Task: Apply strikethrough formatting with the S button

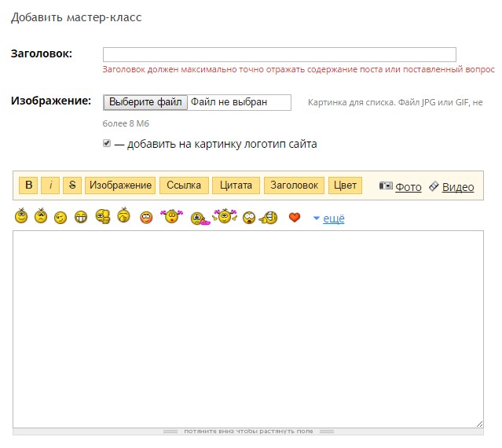Action: (72, 185)
